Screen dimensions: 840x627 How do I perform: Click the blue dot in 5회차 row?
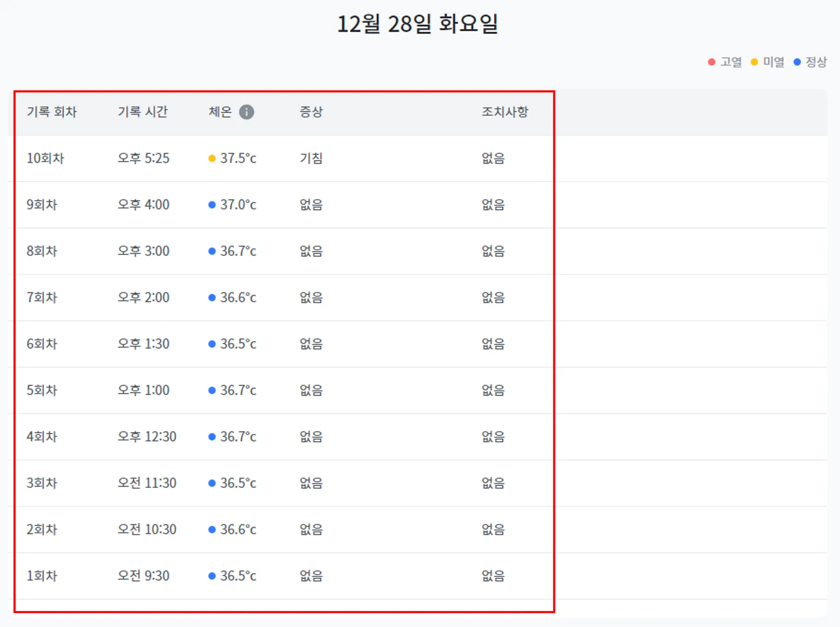[212, 390]
